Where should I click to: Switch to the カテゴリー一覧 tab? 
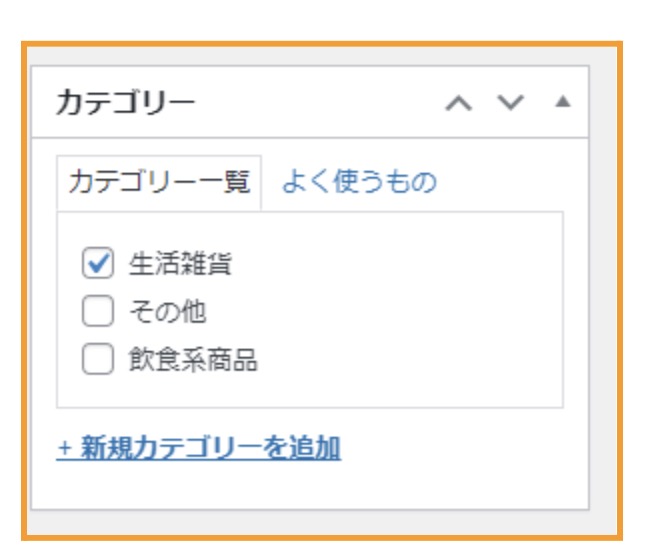point(159,182)
